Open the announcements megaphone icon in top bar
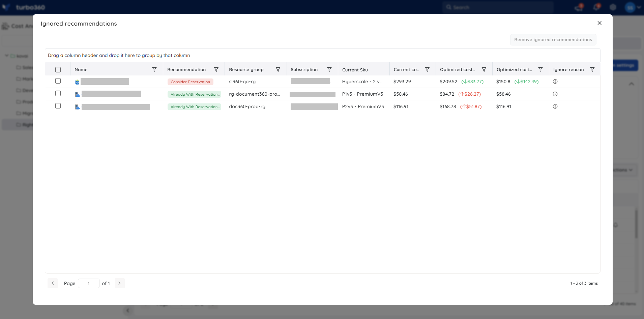This screenshot has width=644, height=319. (x=579, y=7)
